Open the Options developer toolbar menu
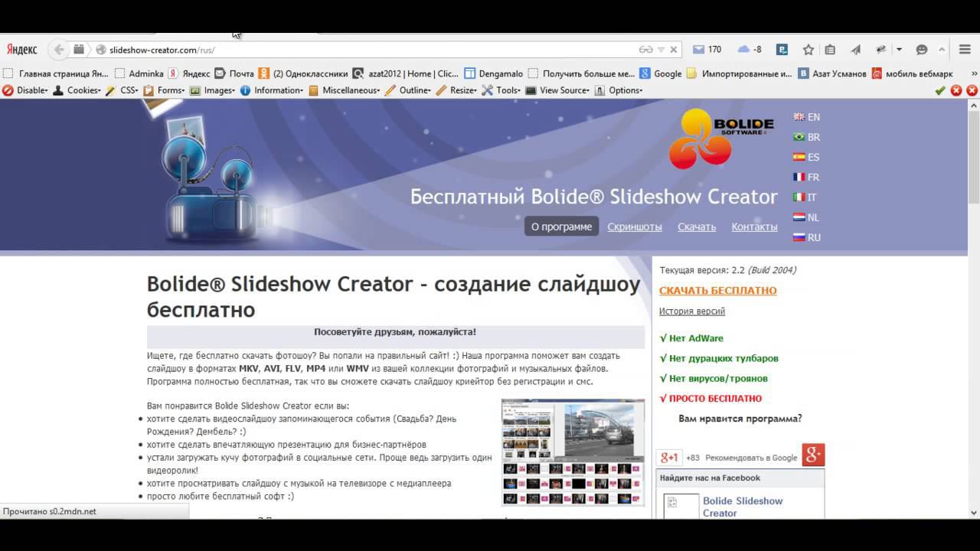The image size is (980, 551). [x=619, y=90]
